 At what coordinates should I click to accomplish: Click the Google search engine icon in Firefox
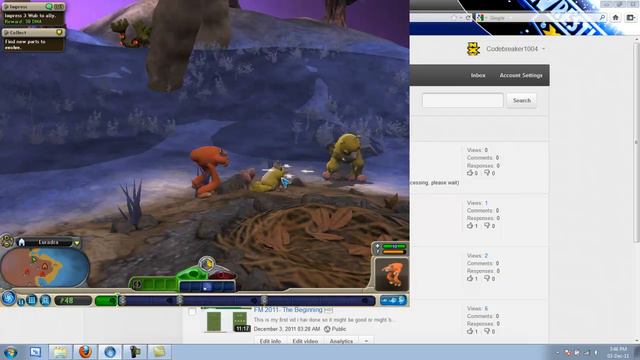(480, 18)
